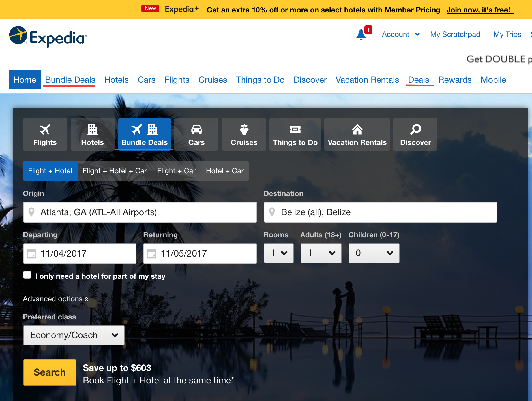The width and height of the screenshot is (532, 401).
Task: Select the Cruises ship tab
Action: [244, 134]
